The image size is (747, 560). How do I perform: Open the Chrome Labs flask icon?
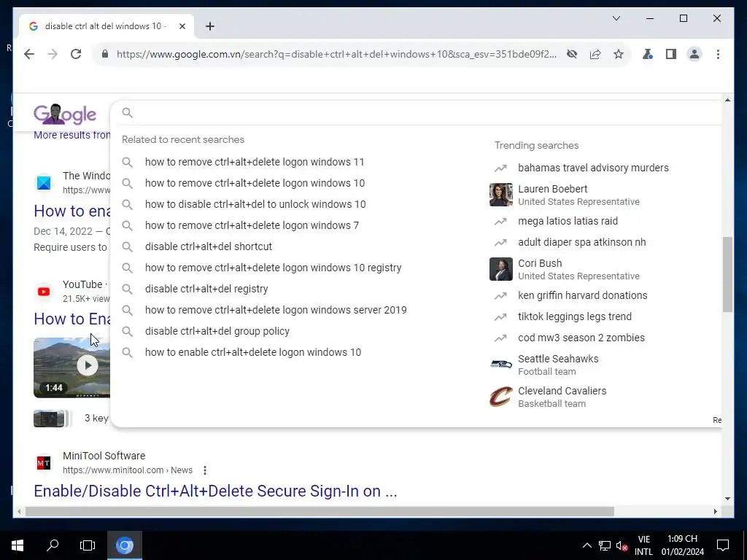click(648, 54)
